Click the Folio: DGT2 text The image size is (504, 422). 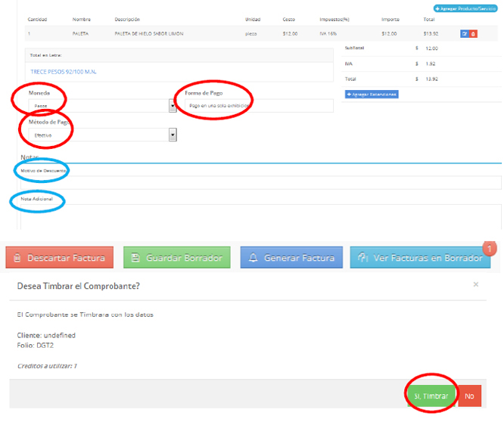coord(36,346)
